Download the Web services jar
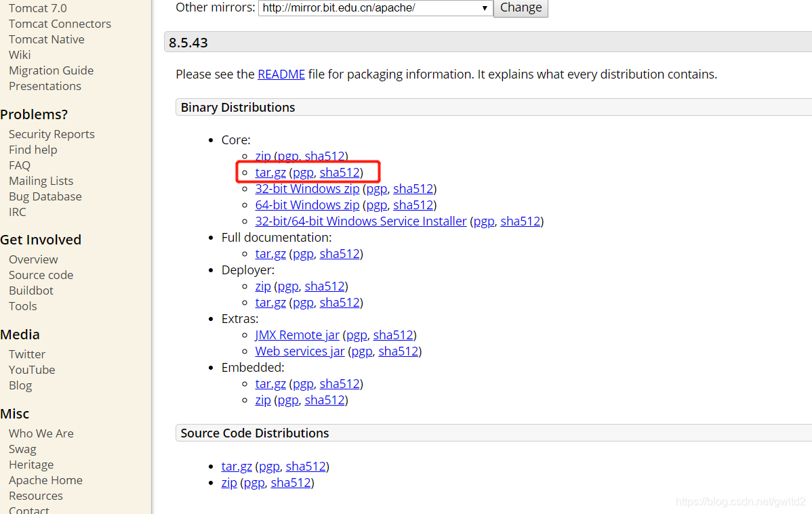The image size is (812, 514). (300, 351)
